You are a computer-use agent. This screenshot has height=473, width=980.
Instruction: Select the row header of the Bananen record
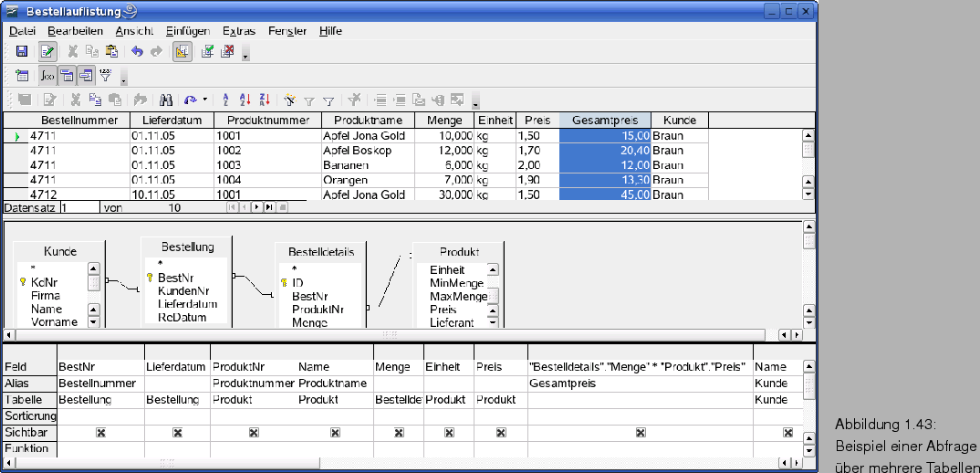click(x=16, y=165)
